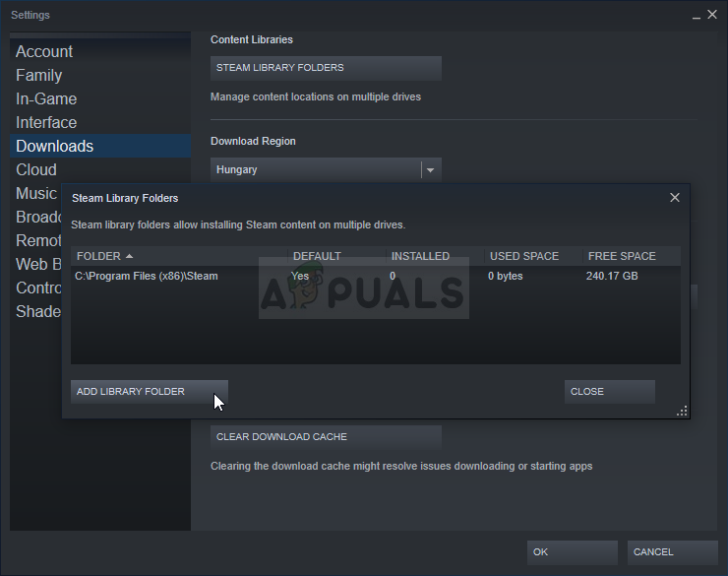Screen dimensions: 728x576
Task: Open the partially hidden Broadcasting category
Action: [x=36, y=217]
